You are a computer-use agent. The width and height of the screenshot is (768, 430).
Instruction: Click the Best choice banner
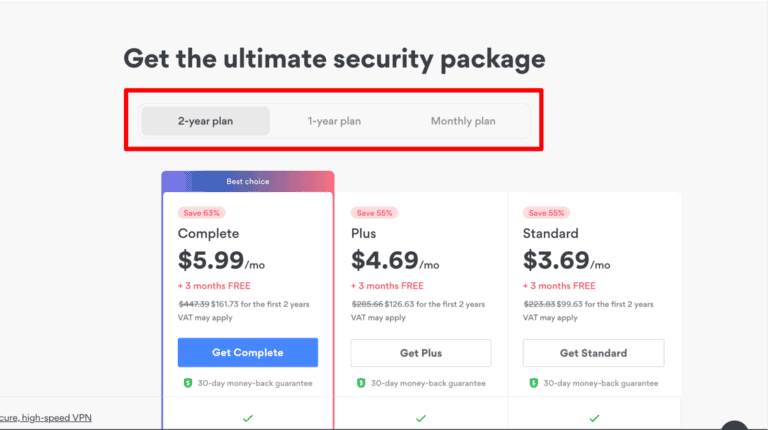pyautogui.click(x=248, y=182)
